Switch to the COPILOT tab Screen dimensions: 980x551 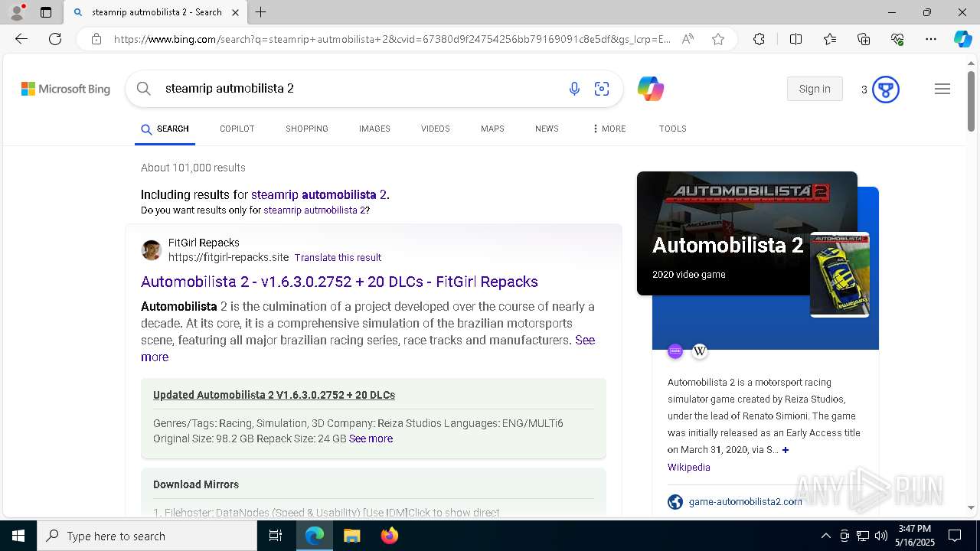pyautogui.click(x=237, y=129)
